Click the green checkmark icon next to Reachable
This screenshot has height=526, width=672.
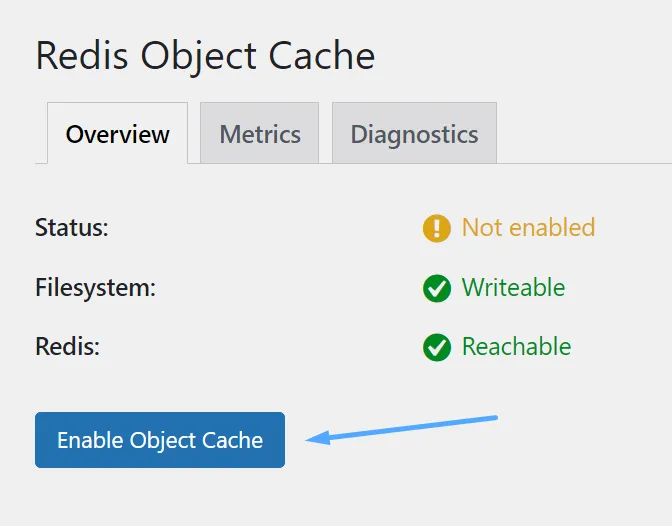point(437,347)
